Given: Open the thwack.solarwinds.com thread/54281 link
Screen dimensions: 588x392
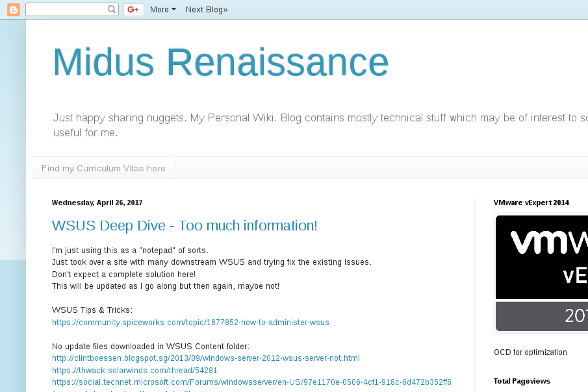Looking at the screenshot, I should pos(134,371).
